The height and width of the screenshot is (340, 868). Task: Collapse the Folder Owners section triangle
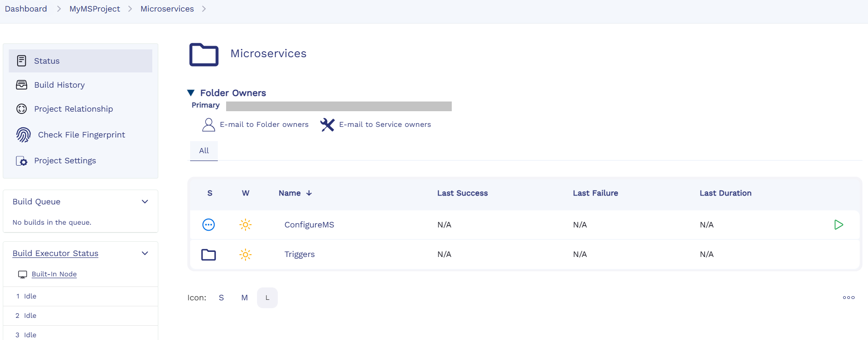coord(191,93)
